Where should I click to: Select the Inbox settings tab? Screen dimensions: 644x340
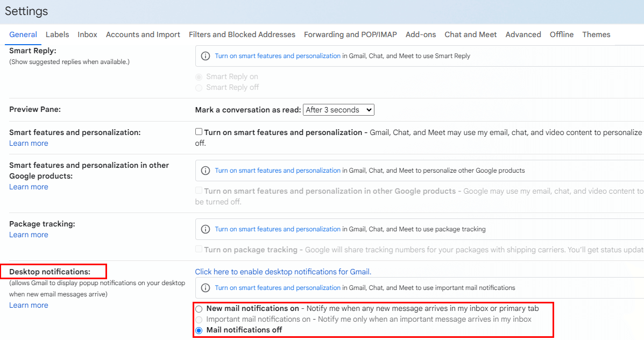(87, 34)
